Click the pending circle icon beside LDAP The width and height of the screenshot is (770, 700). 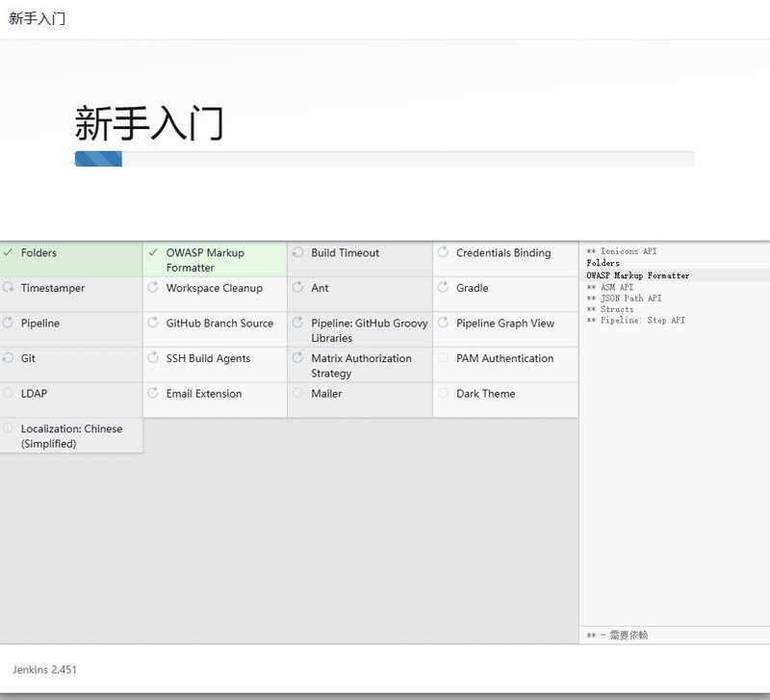click(x=8, y=393)
